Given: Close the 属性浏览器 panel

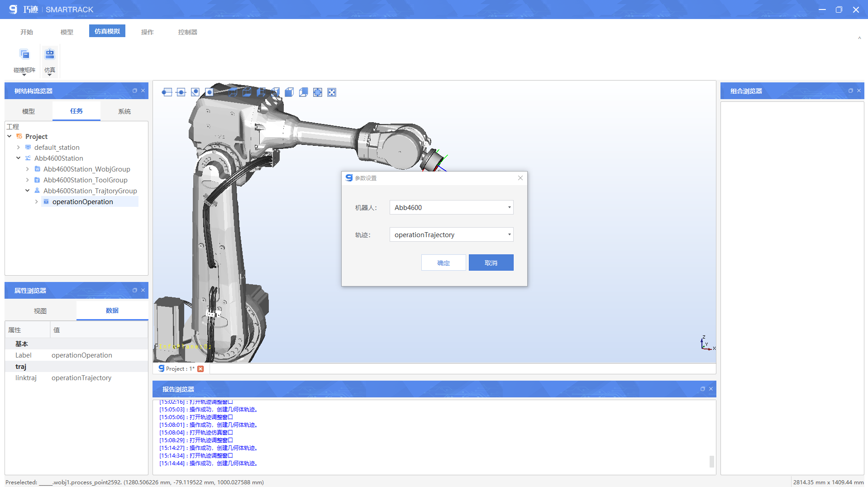Looking at the screenshot, I should [143, 290].
